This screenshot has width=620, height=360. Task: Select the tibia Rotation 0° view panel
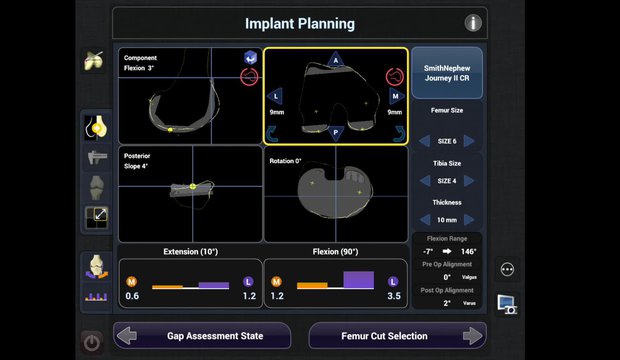pos(336,194)
